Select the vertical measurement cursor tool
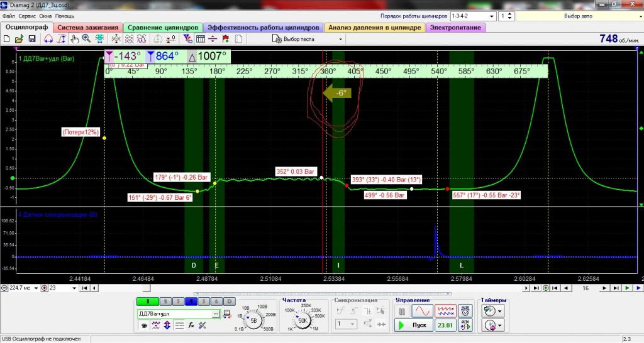The width and height of the screenshot is (644, 343). tap(61, 39)
